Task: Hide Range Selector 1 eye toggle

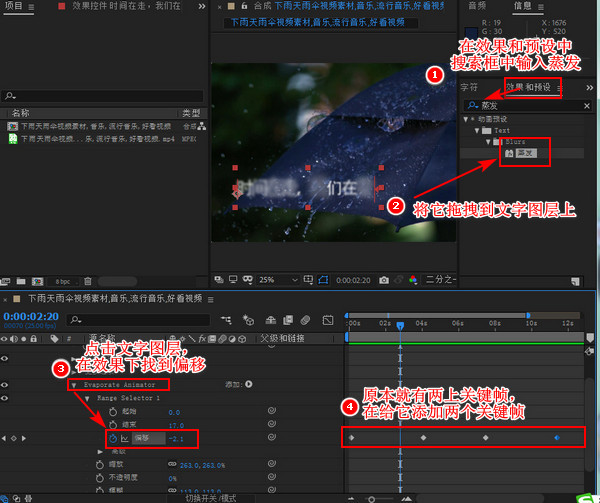Action: [5, 398]
